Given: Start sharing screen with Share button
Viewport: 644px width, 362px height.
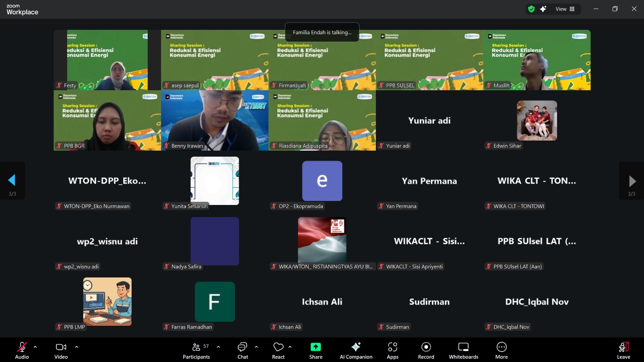Looking at the screenshot, I should point(316,350).
